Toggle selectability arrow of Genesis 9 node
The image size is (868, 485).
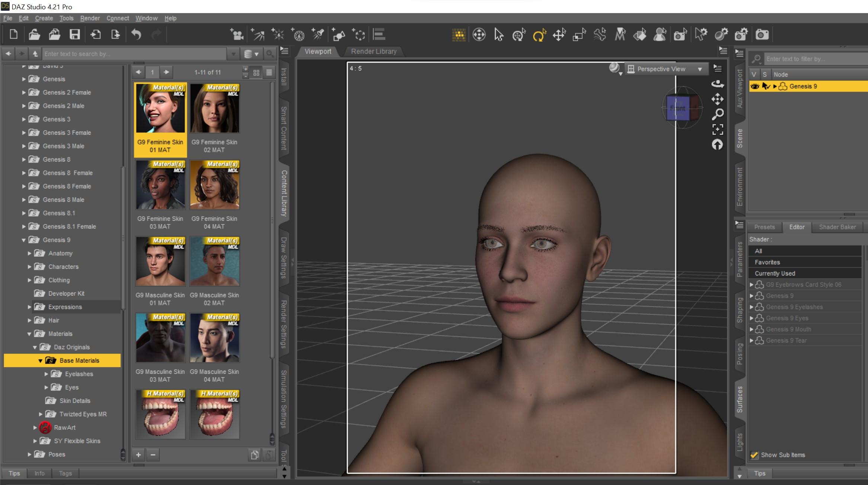tap(766, 86)
